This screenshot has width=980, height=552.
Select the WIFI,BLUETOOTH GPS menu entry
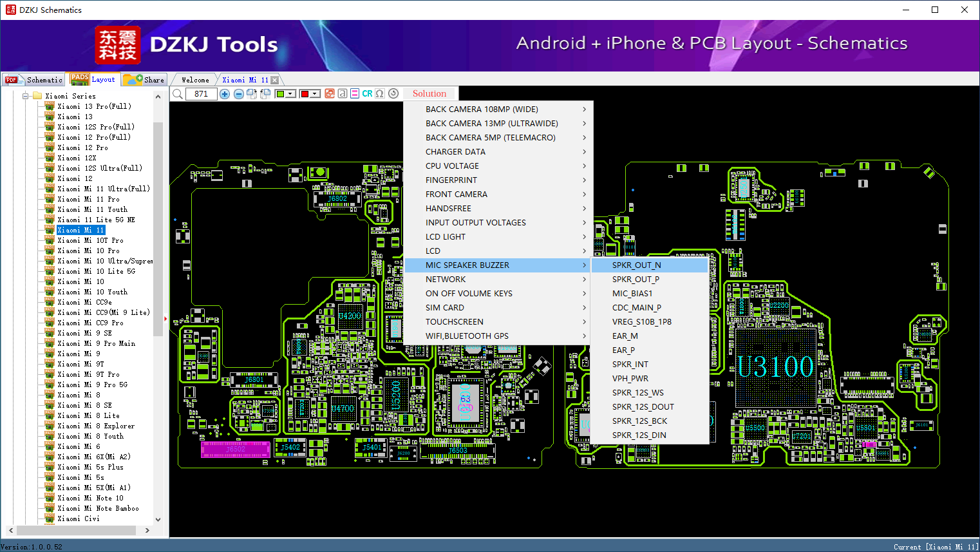(498, 336)
